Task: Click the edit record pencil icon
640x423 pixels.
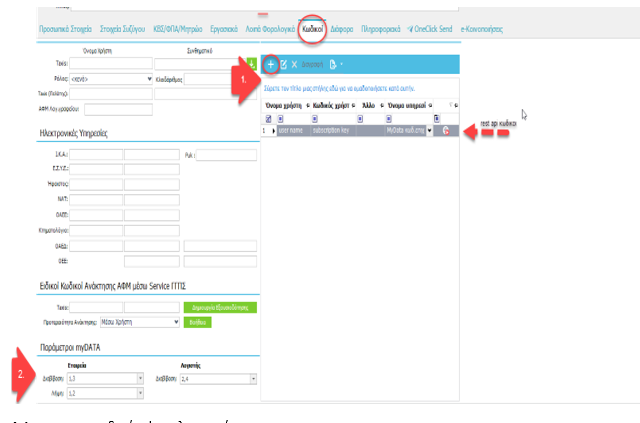Action: point(283,64)
